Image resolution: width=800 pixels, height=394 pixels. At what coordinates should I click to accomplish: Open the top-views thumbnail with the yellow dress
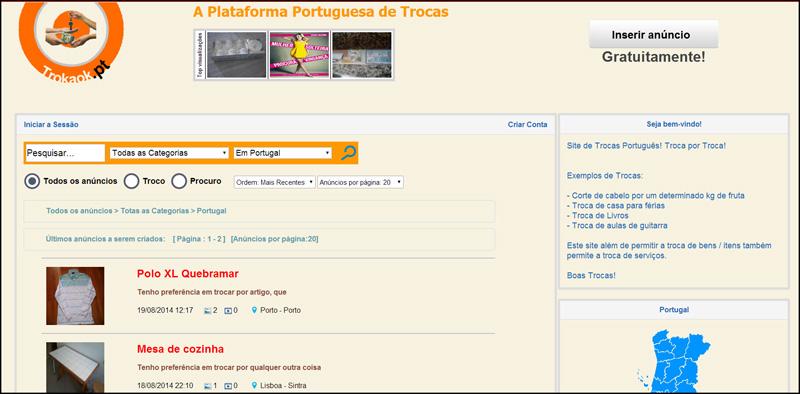click(299, 55)
